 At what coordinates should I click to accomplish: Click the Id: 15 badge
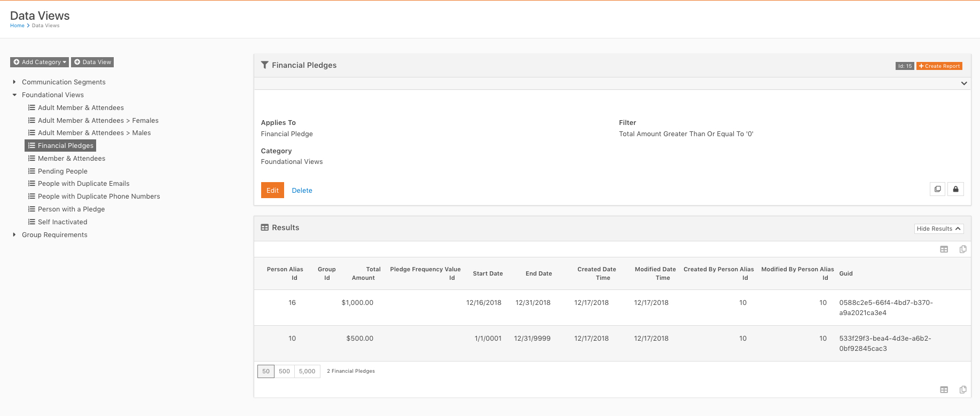905,66
